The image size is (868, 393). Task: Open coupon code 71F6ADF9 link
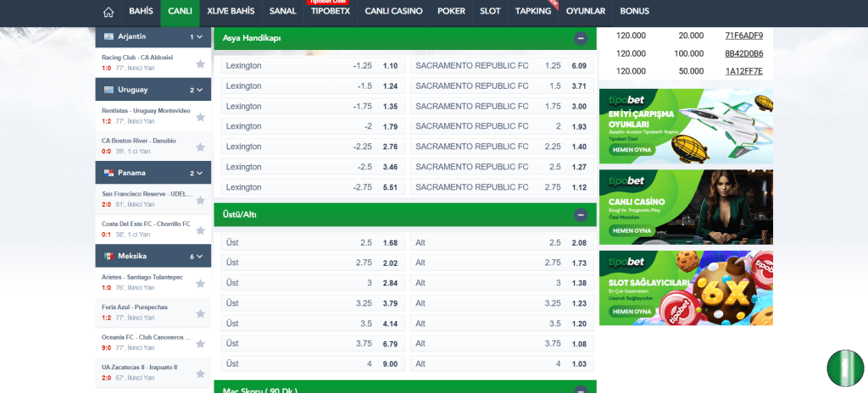[743, 36]
